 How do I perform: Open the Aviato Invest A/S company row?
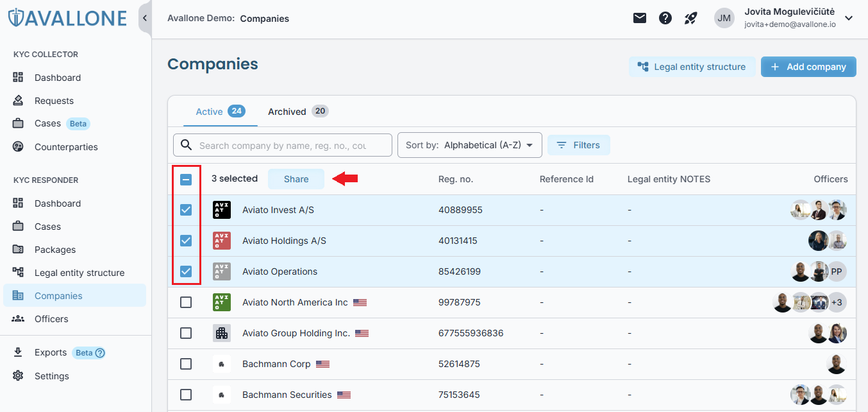tap(512, 210)
